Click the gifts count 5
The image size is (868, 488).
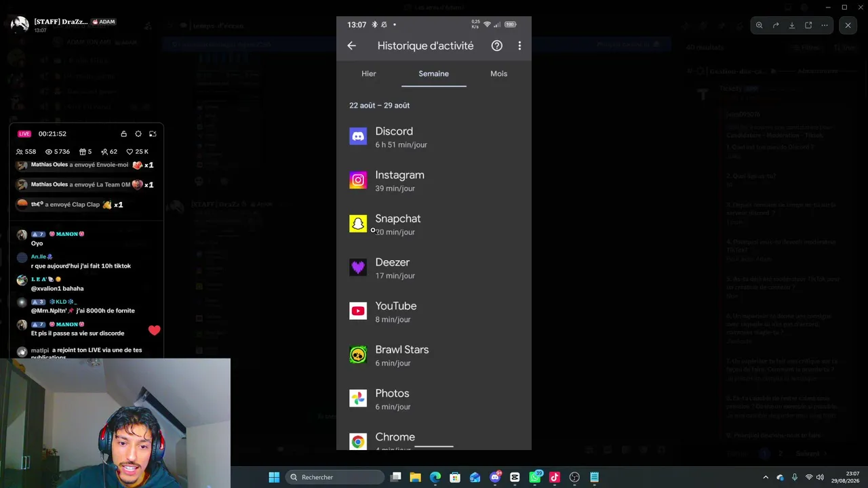(85, 152)
